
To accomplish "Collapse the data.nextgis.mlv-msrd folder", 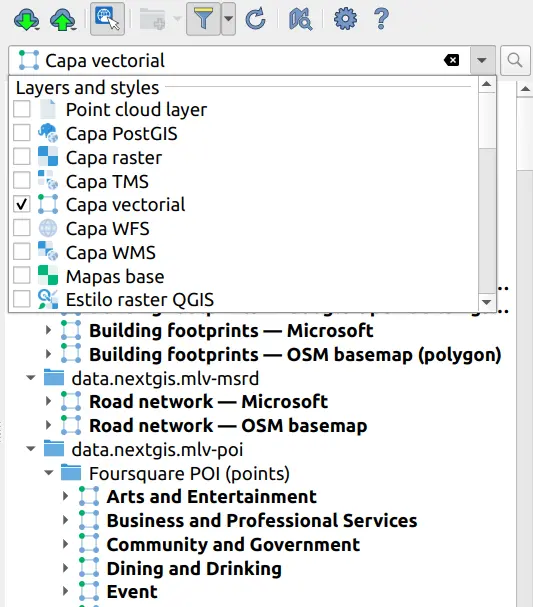I will coord(31,378).
